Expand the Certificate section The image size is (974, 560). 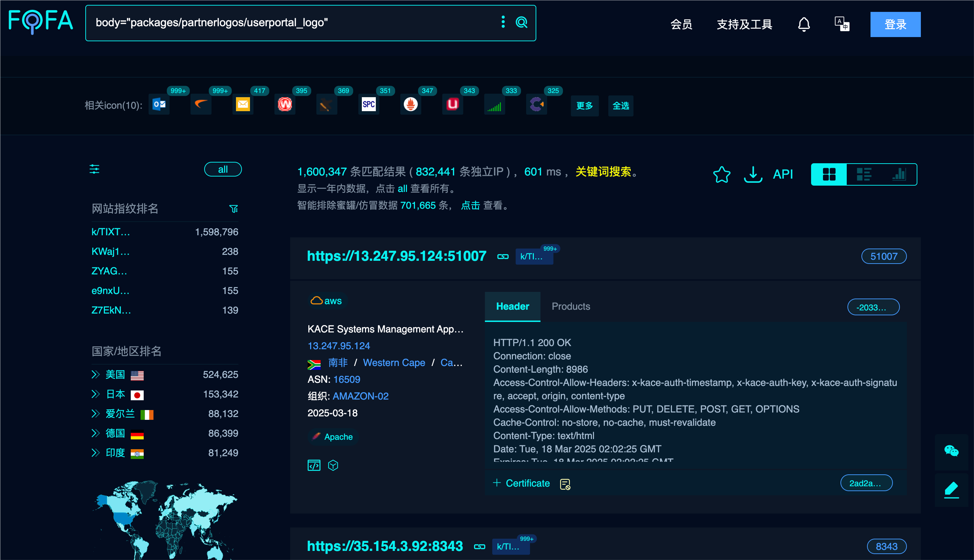tap(522, 483)
